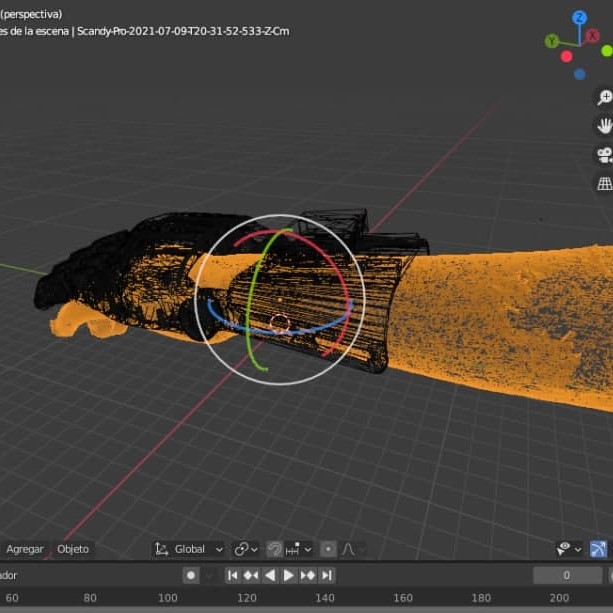Switch perspective/orthographic with the grid icon

[604, 183]
